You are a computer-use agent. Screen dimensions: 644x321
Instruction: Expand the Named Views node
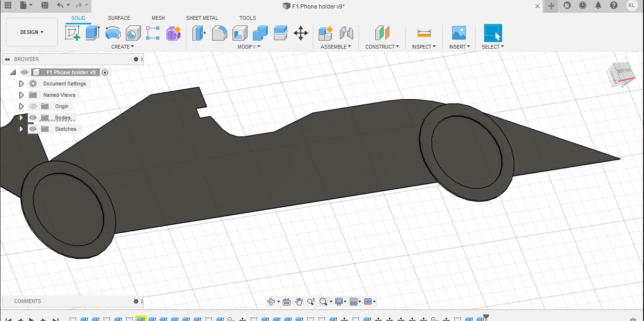(x=21, y=95)
